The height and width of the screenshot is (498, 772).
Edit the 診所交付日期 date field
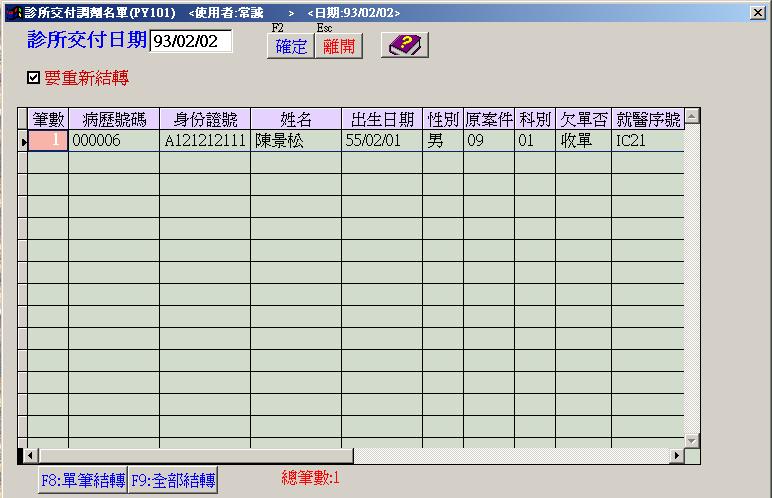click(190, 41)
